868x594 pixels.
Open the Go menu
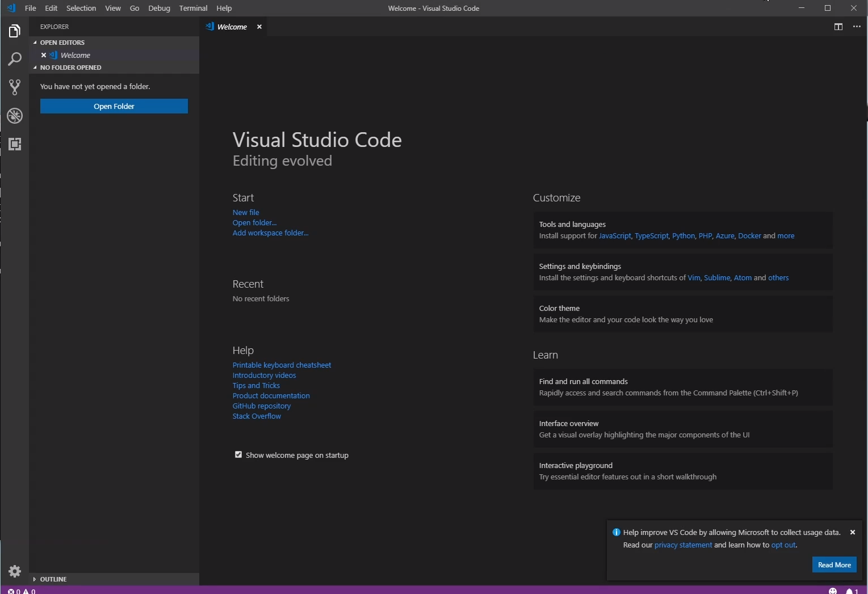click(135, 8)
